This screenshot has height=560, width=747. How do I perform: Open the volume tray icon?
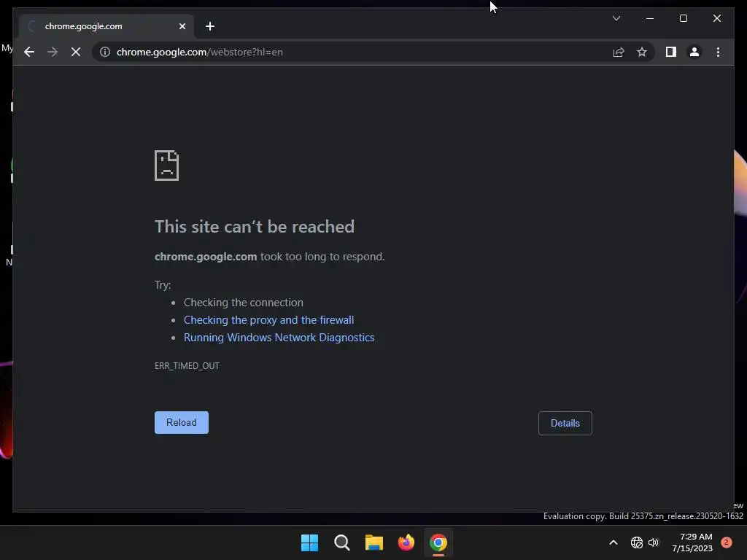click(654, 542)
